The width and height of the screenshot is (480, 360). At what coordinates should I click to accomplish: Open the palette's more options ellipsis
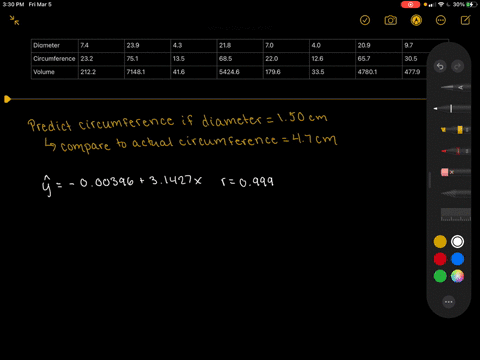click(449, 302)
